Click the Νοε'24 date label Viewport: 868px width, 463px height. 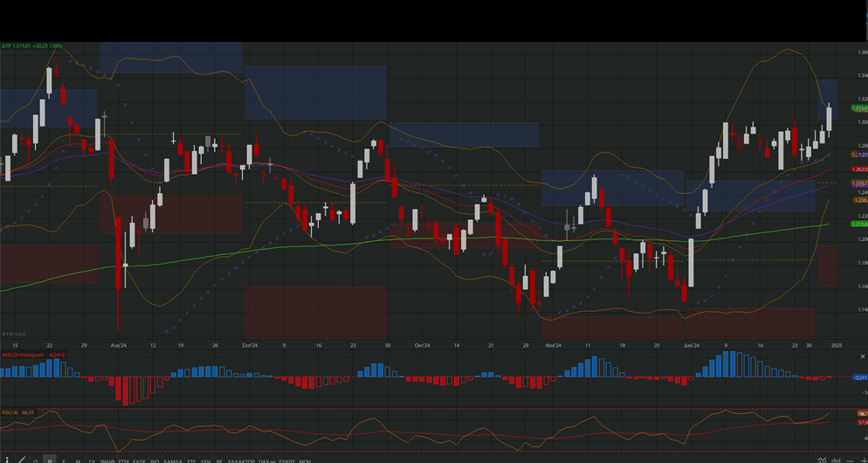click(554, 345)
